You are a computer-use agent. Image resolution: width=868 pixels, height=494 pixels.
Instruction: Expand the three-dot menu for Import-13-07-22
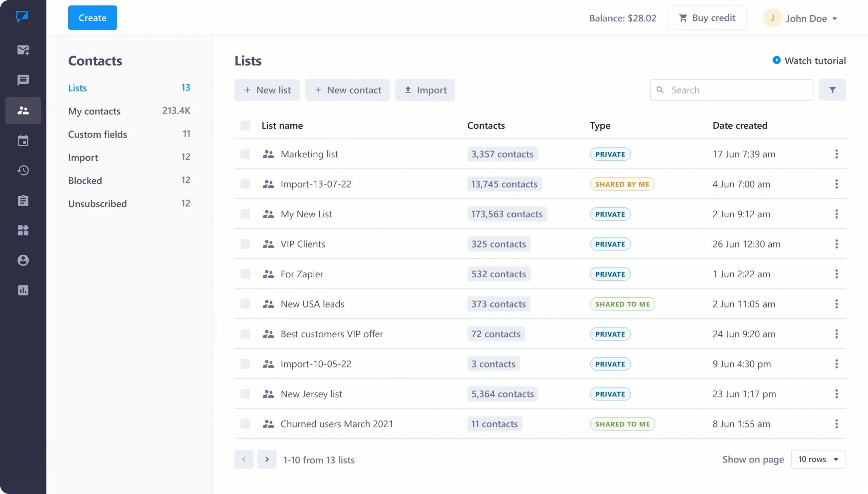coord(836,184)
